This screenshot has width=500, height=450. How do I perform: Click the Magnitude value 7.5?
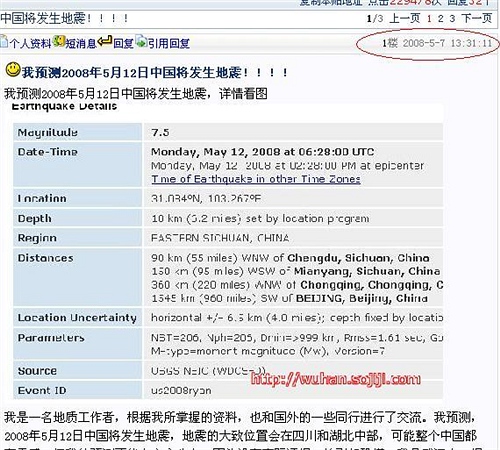[x=160, y=132]
